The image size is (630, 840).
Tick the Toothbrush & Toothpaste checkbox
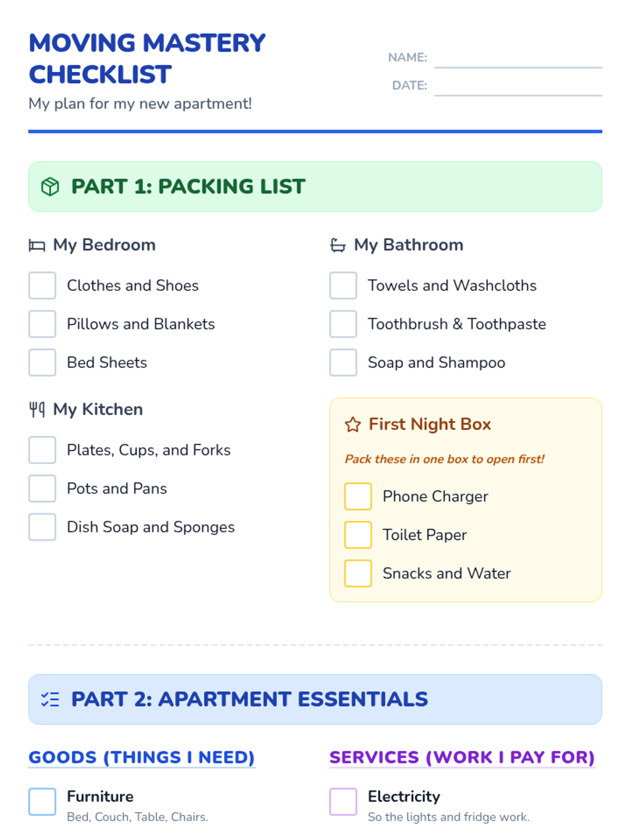[343, 324]
